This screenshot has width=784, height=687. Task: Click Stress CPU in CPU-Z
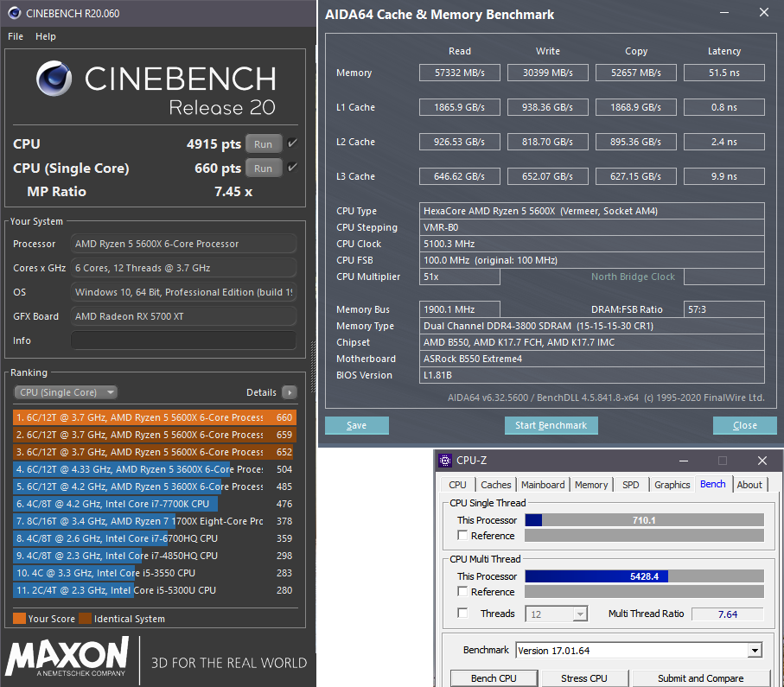[x=584, y=678]
